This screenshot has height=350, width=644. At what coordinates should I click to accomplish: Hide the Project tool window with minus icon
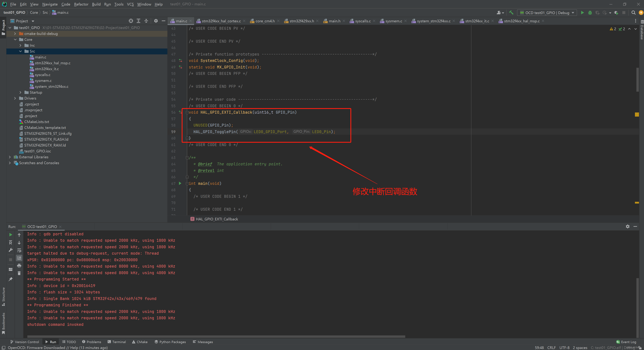[164, 21]
